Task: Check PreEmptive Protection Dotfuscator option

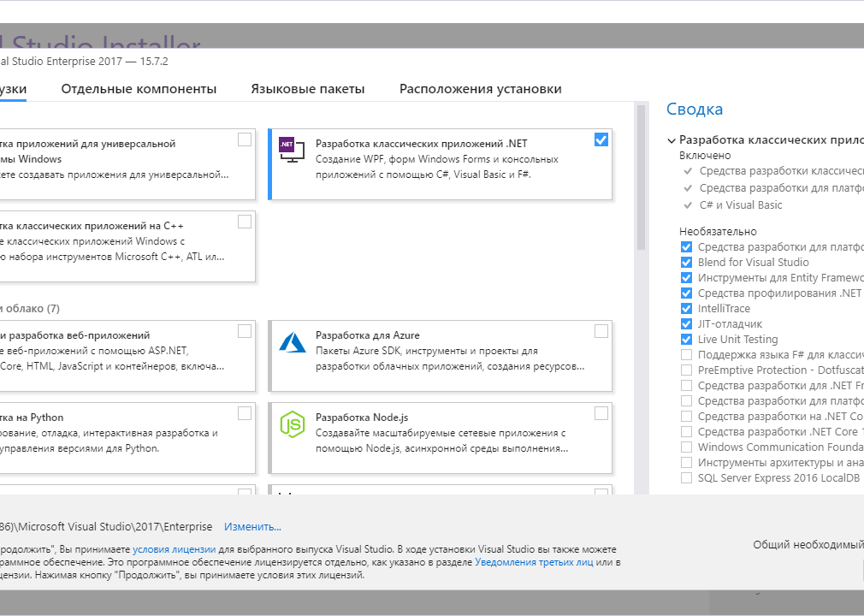Action: tap(686, 370)
